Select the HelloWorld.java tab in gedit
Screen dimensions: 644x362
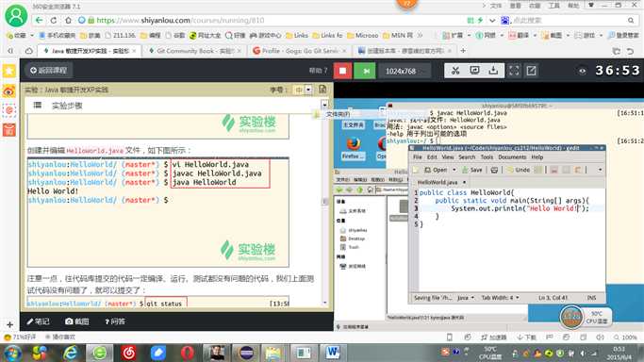[438, 182]
